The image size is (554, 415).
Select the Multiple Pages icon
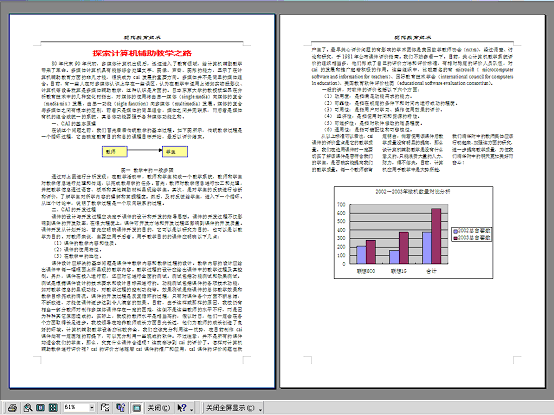coord(53,408)
